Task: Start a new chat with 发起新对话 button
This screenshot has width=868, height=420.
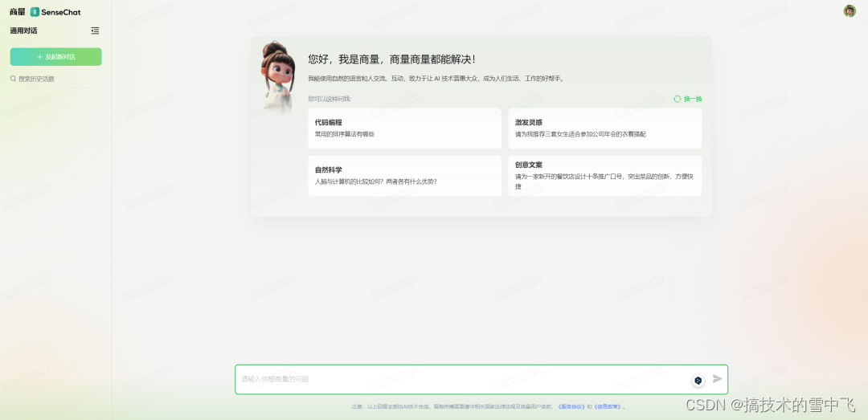Action: pyautogui.click(x=56, y=56)
